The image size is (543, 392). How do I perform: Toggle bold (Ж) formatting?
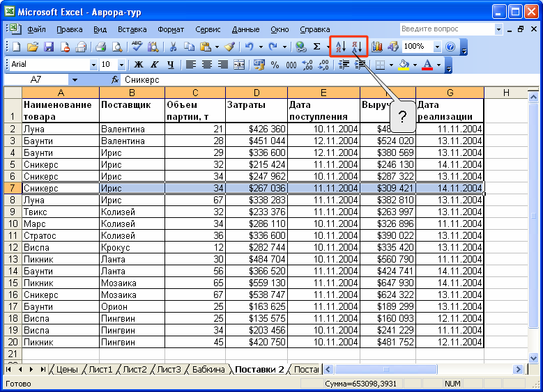[139, 64]
